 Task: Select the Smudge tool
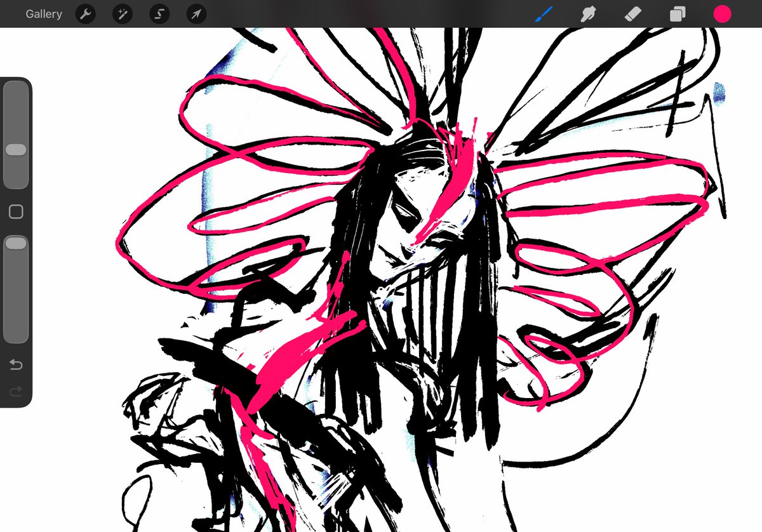[588, 14]
